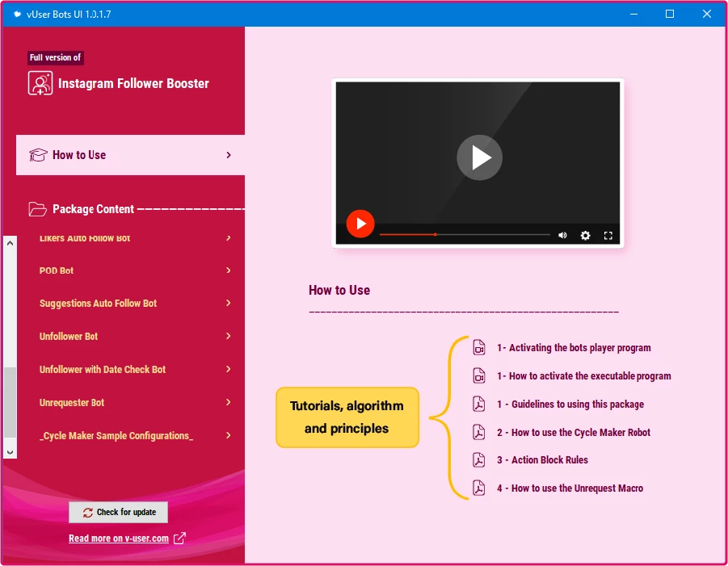This screenshot has width=728, height=566.
Task: Open How to use the Cycle Maker Robot
Action: (574, 433)
